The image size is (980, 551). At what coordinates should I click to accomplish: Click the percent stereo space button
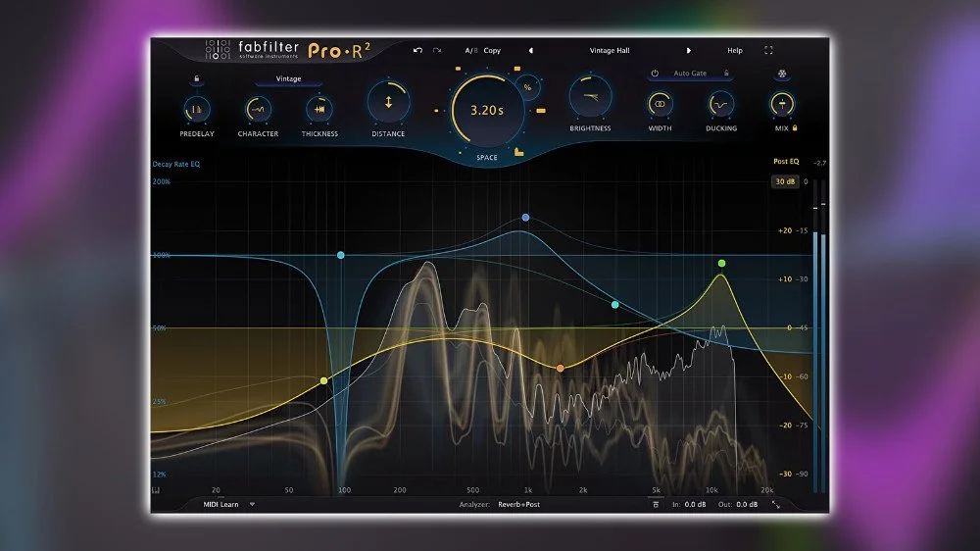527,87
